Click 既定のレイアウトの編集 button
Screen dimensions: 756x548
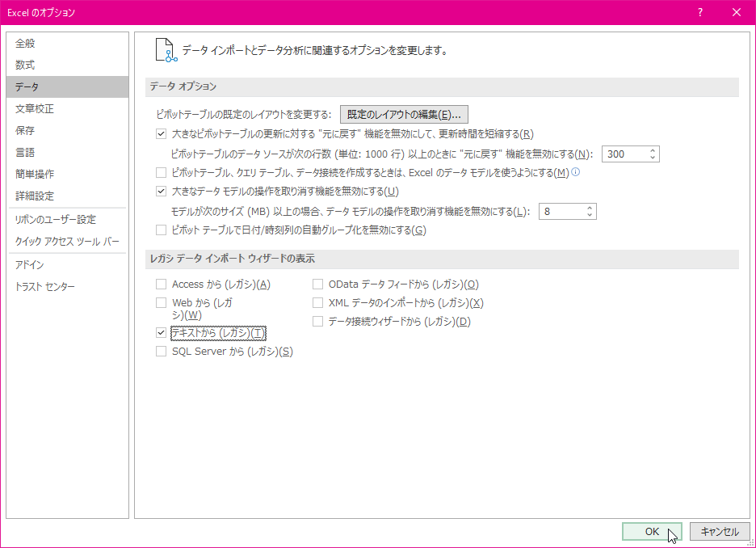[404, 114]
